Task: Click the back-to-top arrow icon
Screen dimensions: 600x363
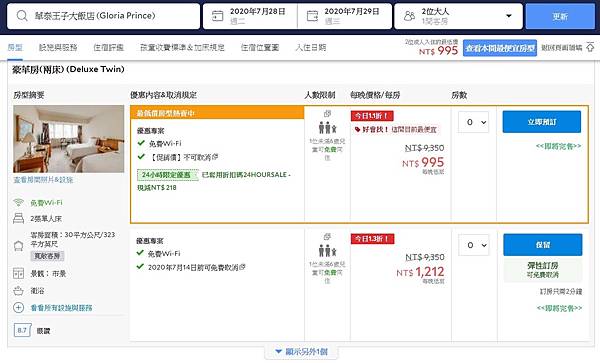Action: tap(590, 47)
